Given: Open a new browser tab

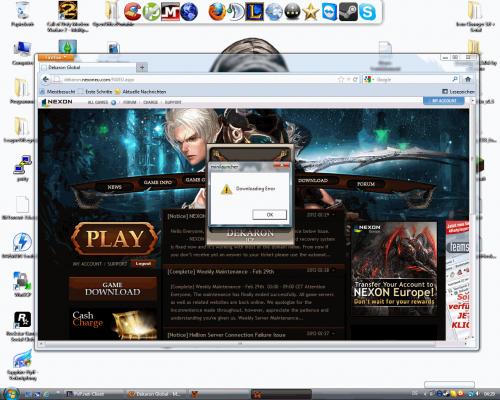Looking at the screenshot, I should [142, 68].
